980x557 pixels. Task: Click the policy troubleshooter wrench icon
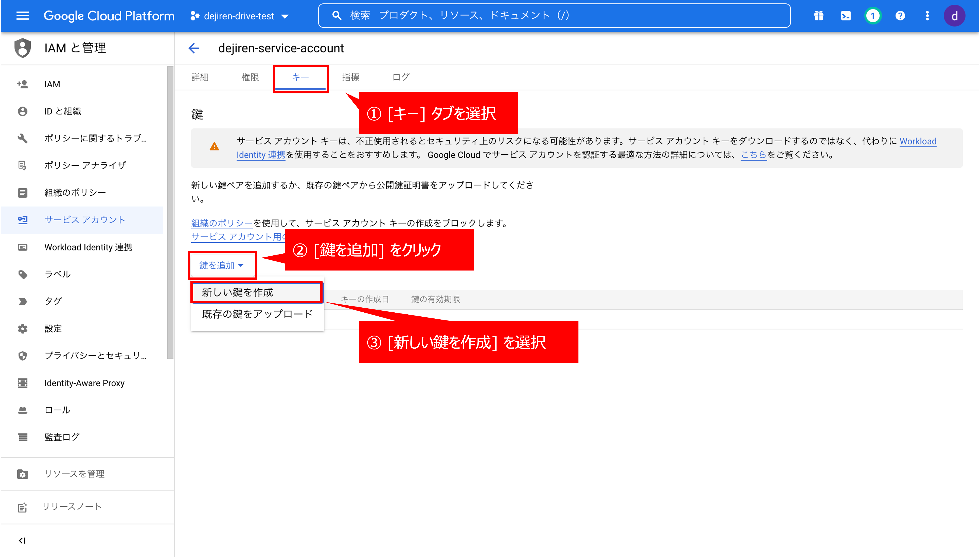click(x=23, y=138)
